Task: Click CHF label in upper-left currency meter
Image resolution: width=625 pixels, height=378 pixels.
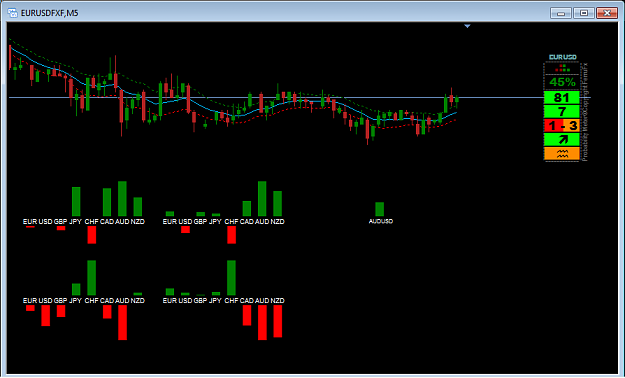Action: [91, 222]
